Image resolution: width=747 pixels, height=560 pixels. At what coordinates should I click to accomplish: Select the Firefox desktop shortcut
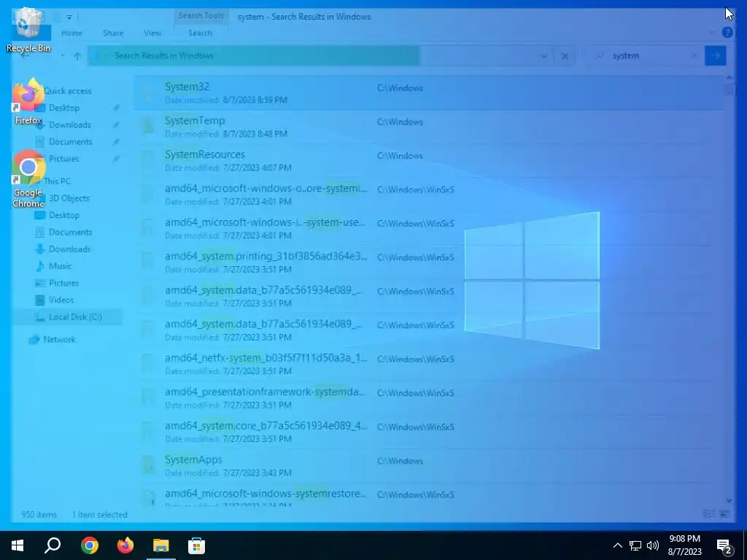coord(28,101)
